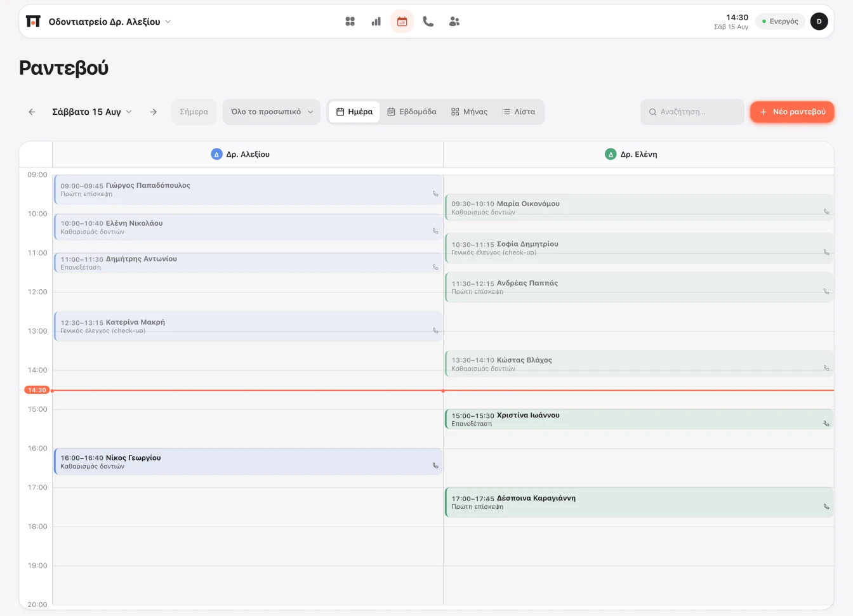Switch to the Μήνας view tab

point(469,112)
